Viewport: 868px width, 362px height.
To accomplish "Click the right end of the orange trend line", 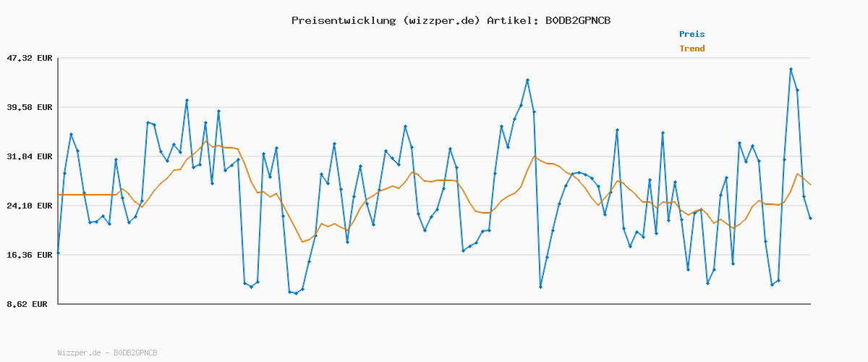I will [810, 185].
